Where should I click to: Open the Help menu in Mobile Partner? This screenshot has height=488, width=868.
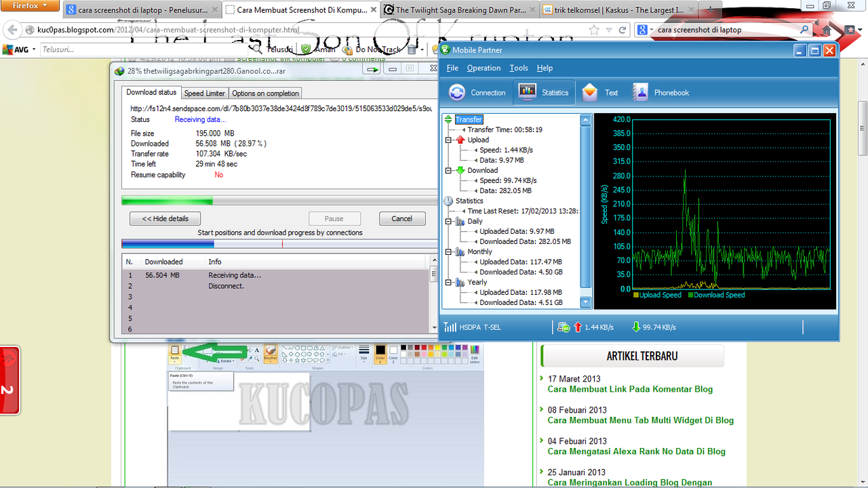point(545,68)
